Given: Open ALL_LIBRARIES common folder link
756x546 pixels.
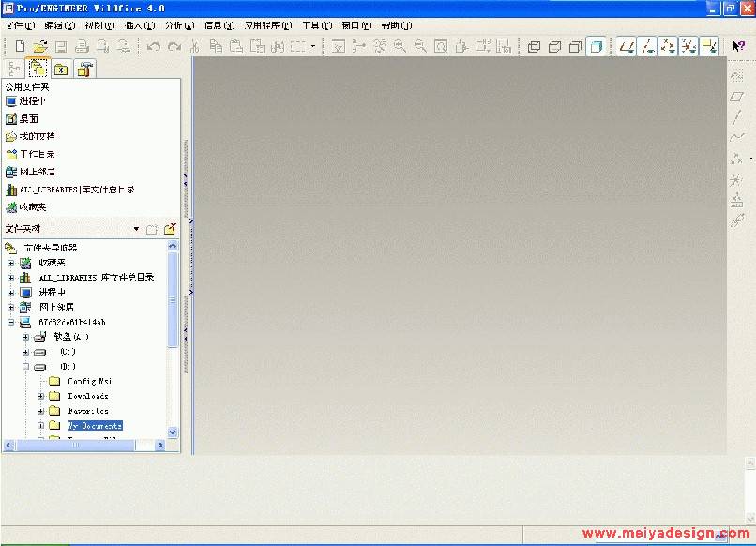Looking at the screenshot, I should [x=70, y=190].
